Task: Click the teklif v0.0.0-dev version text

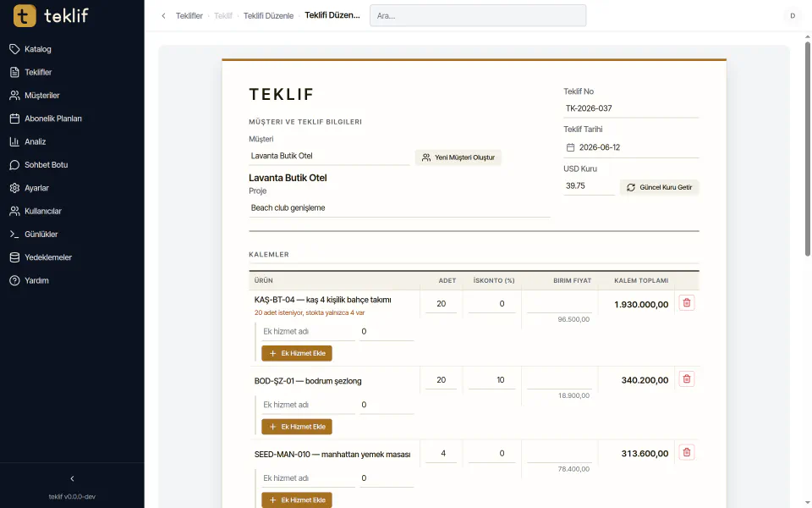Action: point(72,497)
